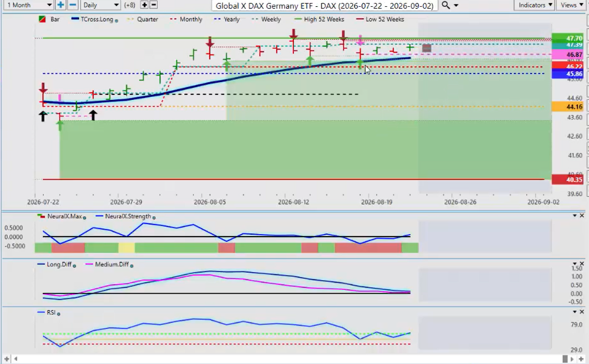This screenshot has width=589, height=364.
Task: Click the Global X DAX symbol field
Action: coord(325,6)
